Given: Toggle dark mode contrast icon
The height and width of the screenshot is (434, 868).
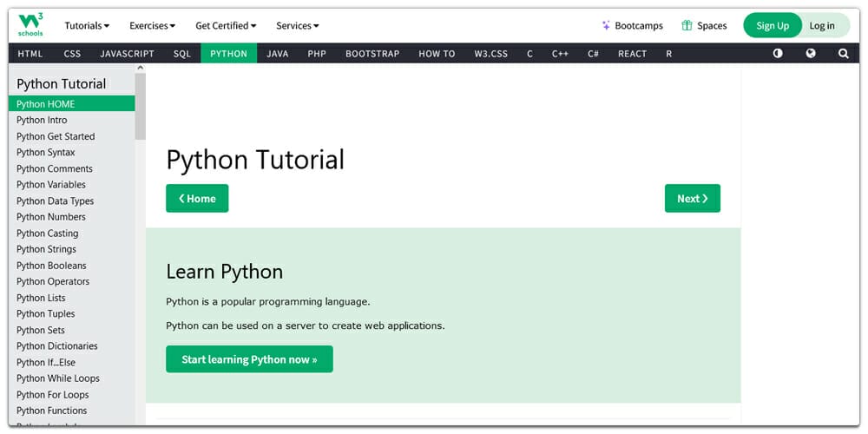Looking at the screenshot, I should click(x=778, y=54).
